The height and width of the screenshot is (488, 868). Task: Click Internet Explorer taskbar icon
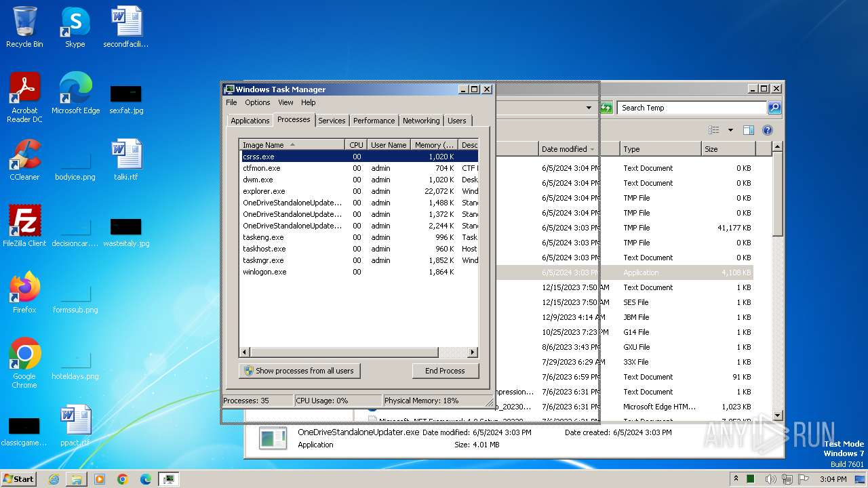click(54, 479)
